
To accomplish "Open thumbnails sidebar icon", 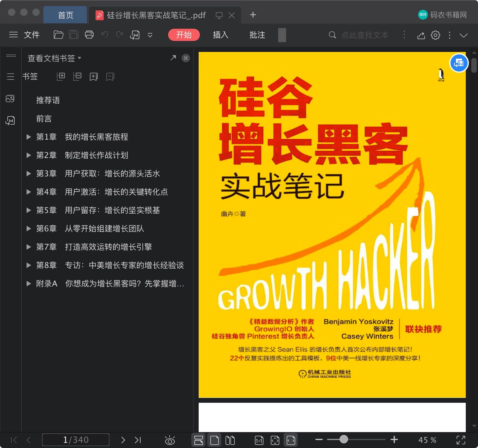I will pos(10,99).
